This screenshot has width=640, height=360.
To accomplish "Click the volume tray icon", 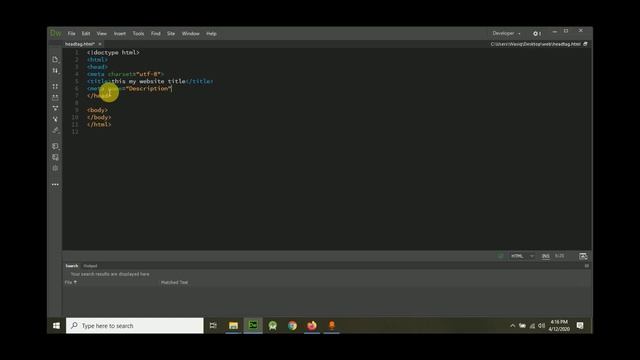I will [x=542, y=326].
